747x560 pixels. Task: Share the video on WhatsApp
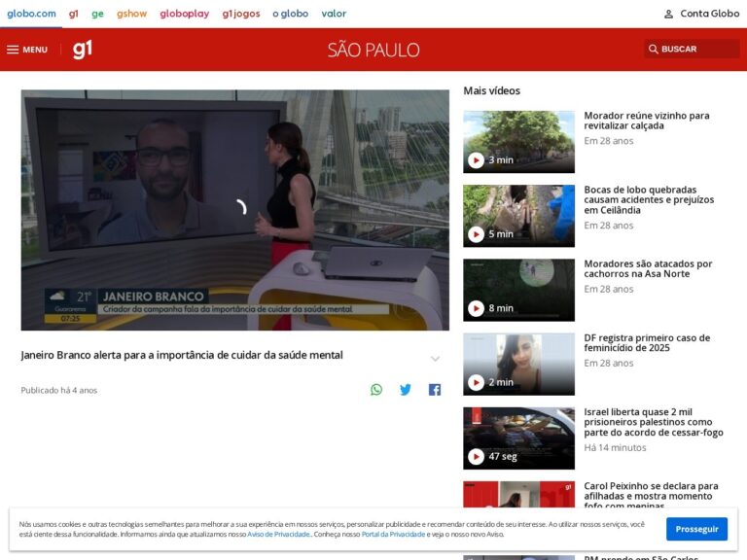coord(376,390)
